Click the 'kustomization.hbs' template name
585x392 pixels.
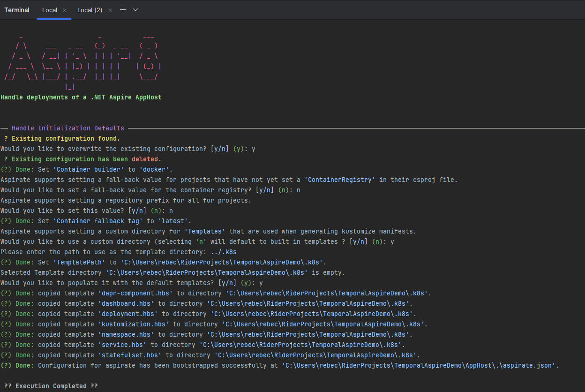(134, 324)
